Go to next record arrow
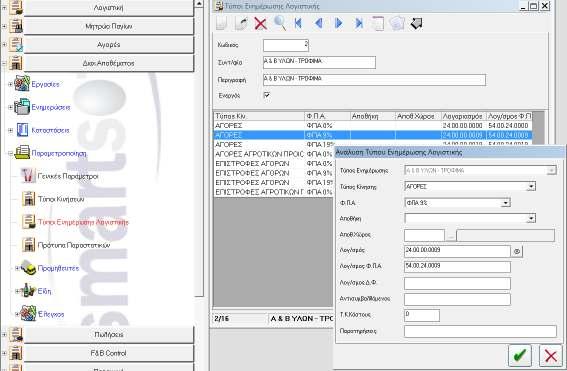The image size is (567, 371). pos(339,24)
